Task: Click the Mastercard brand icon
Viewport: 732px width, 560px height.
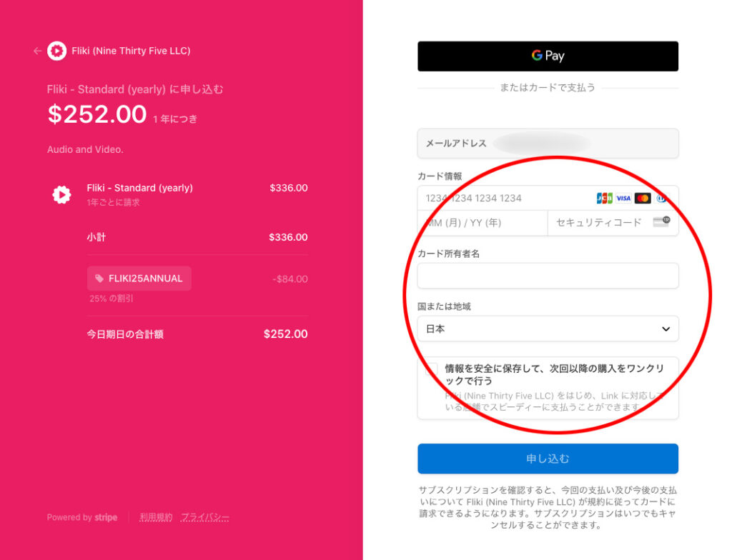Action: coord(643,199)
